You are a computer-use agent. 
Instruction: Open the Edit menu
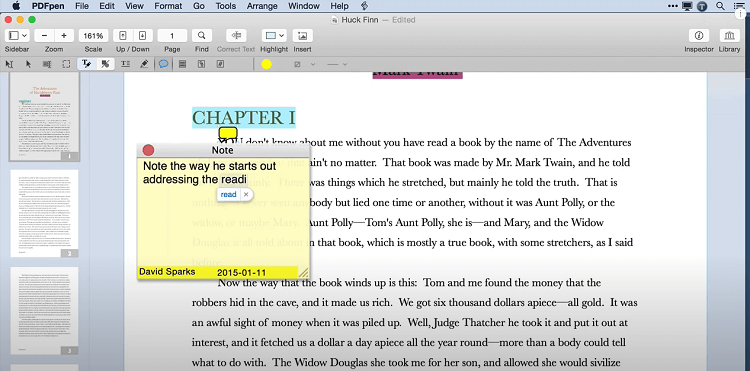[x=107, y=6]
